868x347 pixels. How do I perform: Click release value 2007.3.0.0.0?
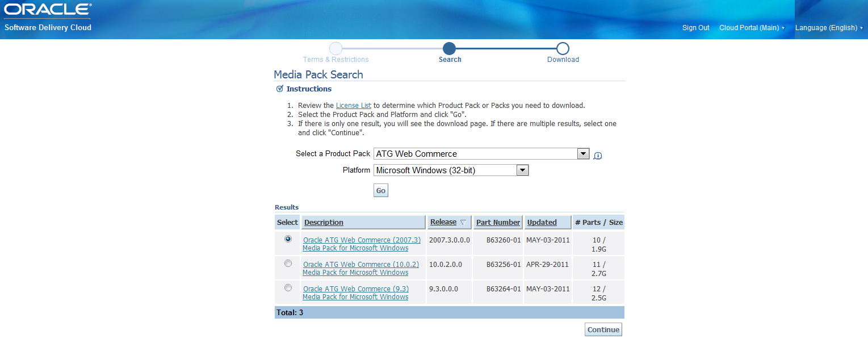450,240
